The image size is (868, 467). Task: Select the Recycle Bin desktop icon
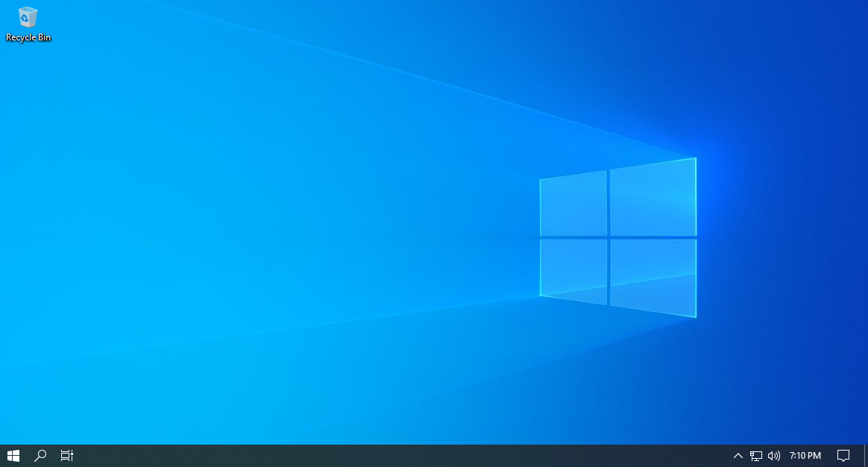click(x=28, y=25)
